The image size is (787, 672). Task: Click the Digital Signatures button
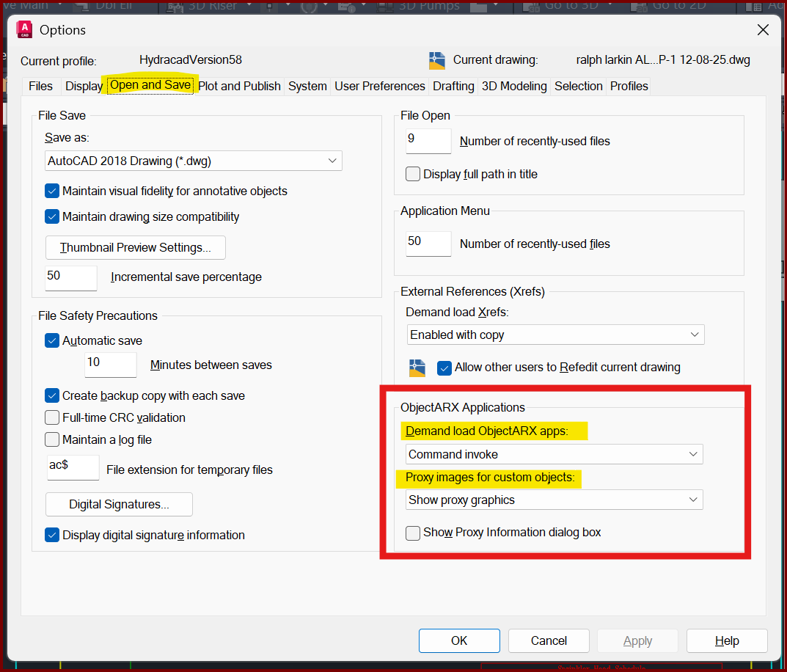[119, 505]
